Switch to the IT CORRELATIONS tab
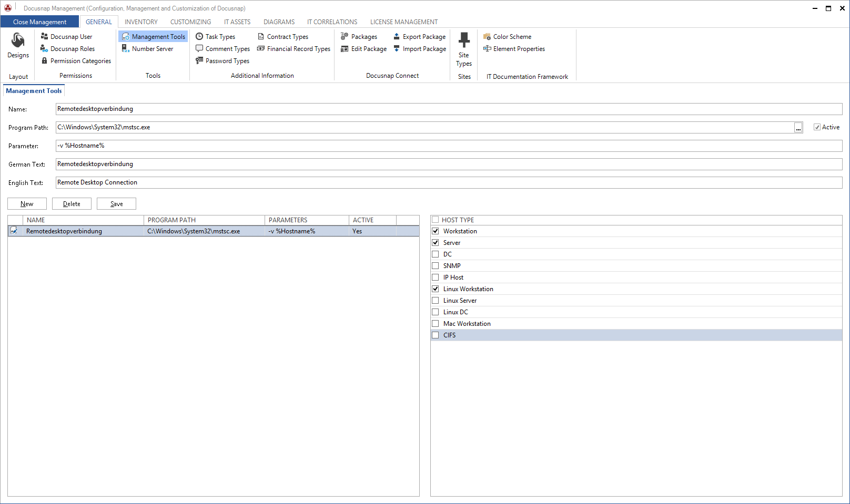 pyautogui.click(x=332, y=22)
